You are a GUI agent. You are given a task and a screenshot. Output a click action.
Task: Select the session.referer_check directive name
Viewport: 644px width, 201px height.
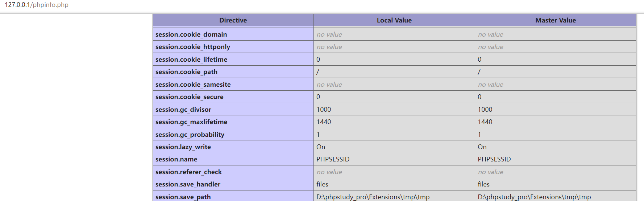coord(188,172)
